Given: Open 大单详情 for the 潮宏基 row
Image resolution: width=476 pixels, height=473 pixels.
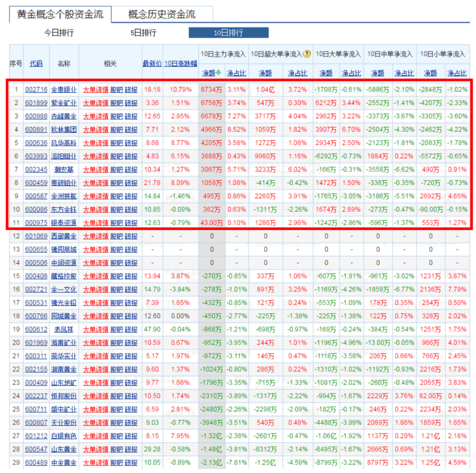Looking at the screenshot, I should coord(96,170).
